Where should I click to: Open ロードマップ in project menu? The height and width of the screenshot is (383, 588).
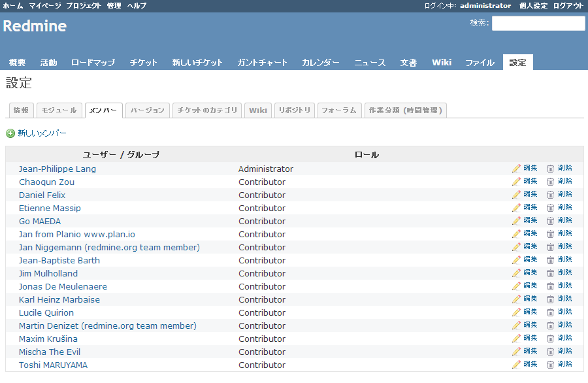click(93, 63)
